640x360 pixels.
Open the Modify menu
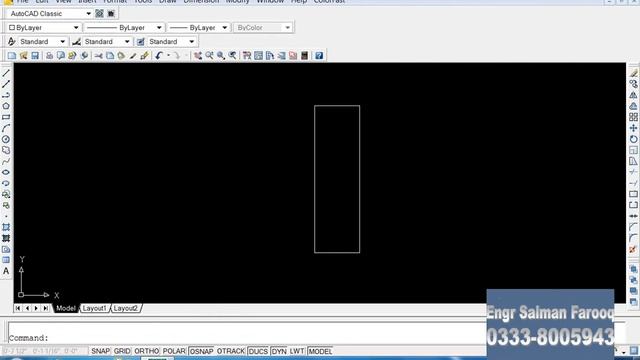pos(238,2)
